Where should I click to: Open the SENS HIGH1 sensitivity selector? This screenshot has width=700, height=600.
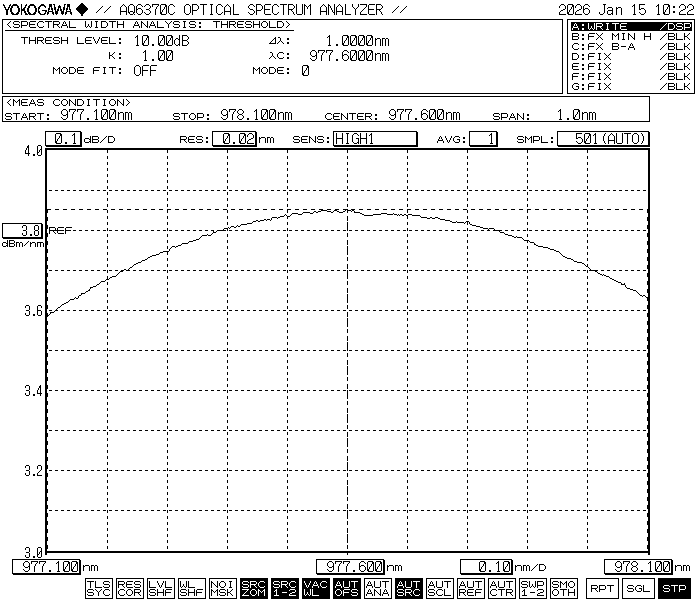point(374,139)
